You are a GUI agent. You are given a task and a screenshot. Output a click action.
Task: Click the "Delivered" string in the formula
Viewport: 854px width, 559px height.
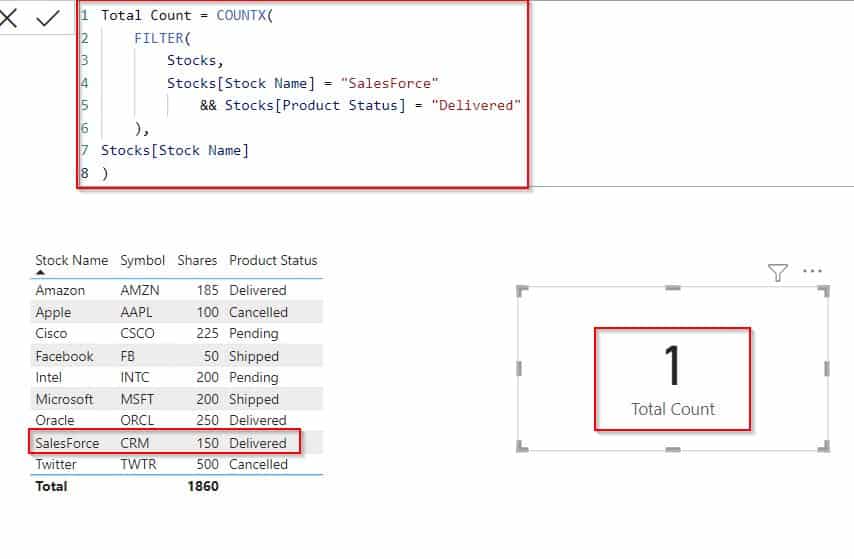pyautogui.click(x=476, y=105)
